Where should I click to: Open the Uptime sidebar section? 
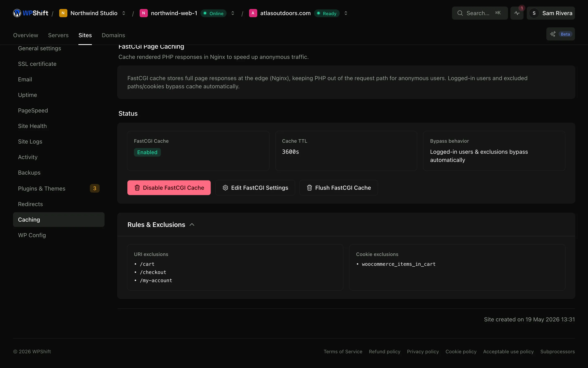pos(59,95)
